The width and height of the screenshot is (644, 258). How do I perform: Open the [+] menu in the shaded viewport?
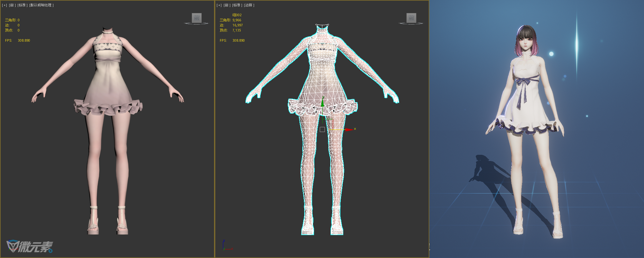[x=4, y=5]
